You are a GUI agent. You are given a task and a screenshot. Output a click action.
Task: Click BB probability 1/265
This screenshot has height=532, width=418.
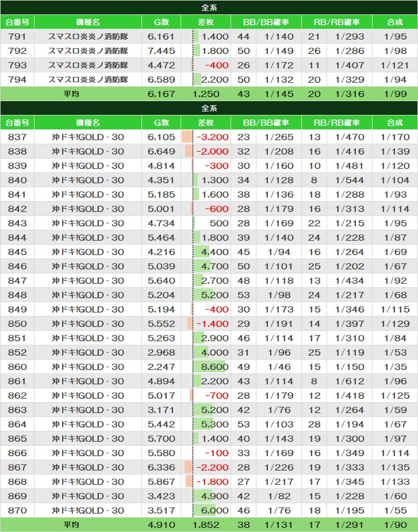279,137
